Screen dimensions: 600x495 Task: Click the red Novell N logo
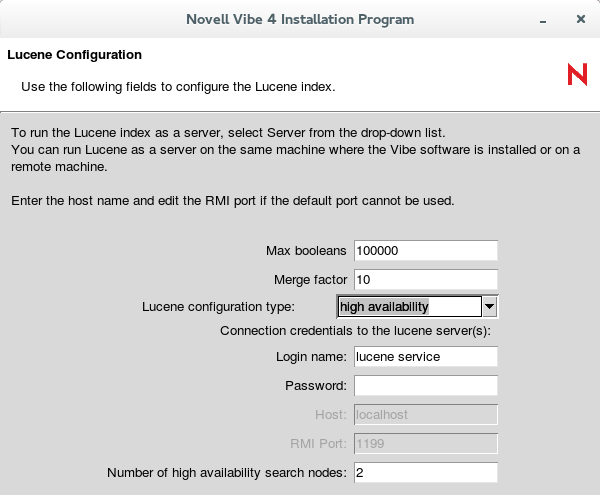coord(577,74)
